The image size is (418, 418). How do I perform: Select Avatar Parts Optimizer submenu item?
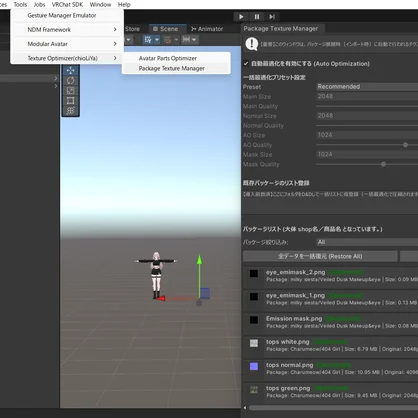(x=176, y=58)
